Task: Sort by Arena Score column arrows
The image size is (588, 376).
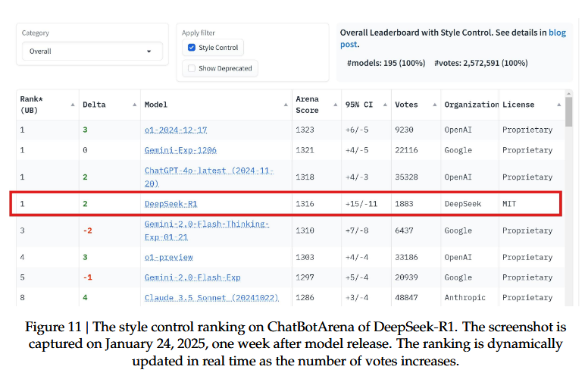Action: [334, 105]
